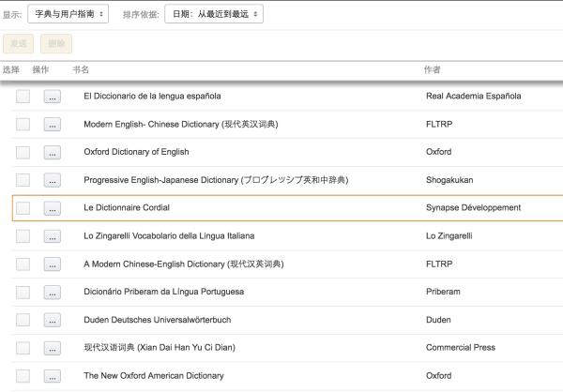Click the disabled 发送 button

click(x=19, y=43)
